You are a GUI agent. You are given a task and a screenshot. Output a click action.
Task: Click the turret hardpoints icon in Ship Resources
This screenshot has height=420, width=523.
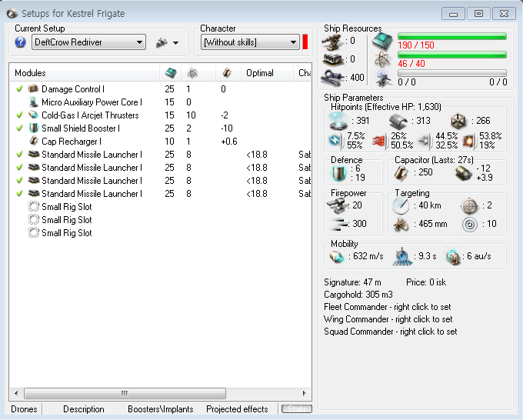click(332, 42)
